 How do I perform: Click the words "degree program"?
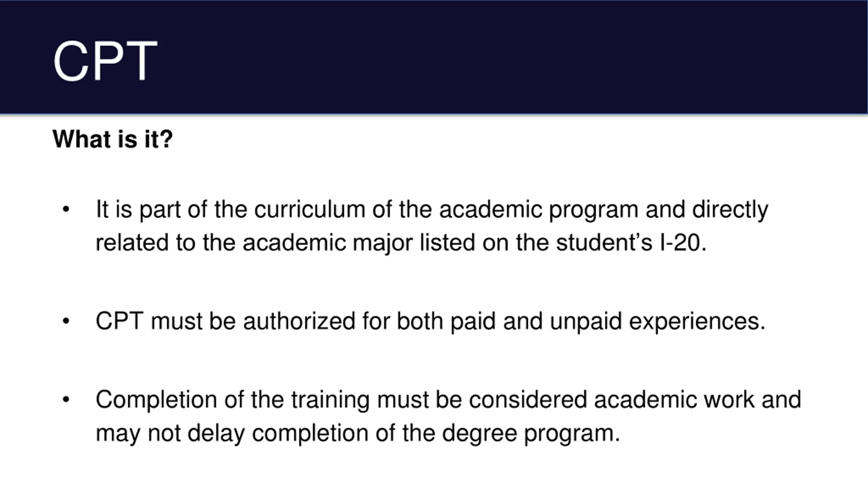(x=529, y=433)
